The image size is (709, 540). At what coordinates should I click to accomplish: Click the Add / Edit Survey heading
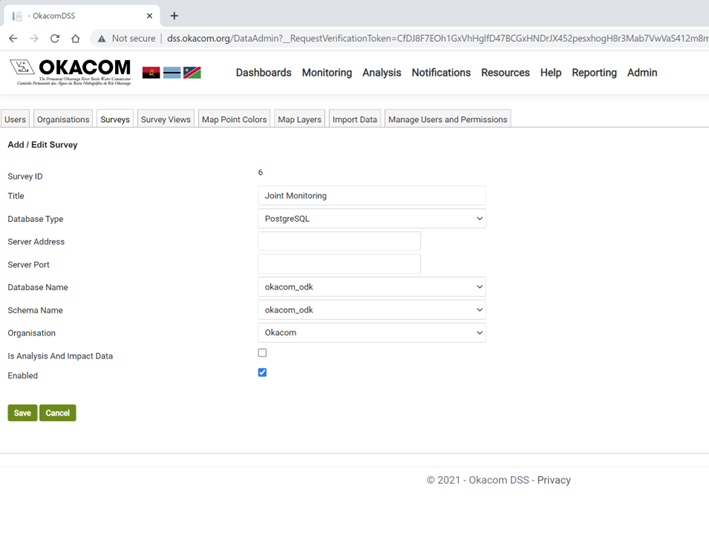coord(43,145)
